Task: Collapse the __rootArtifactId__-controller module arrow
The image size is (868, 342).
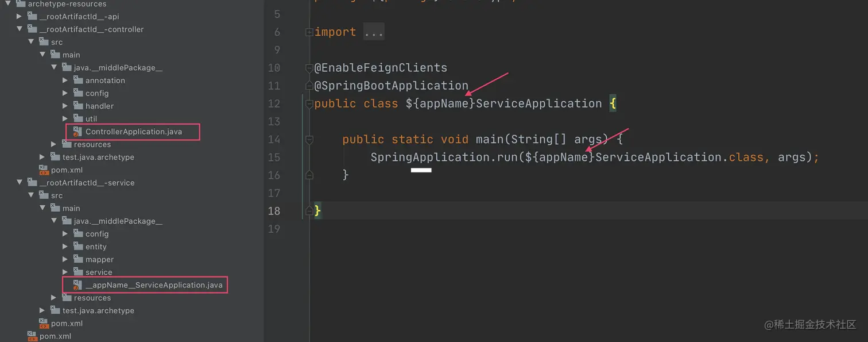Action: pos(20,29)
